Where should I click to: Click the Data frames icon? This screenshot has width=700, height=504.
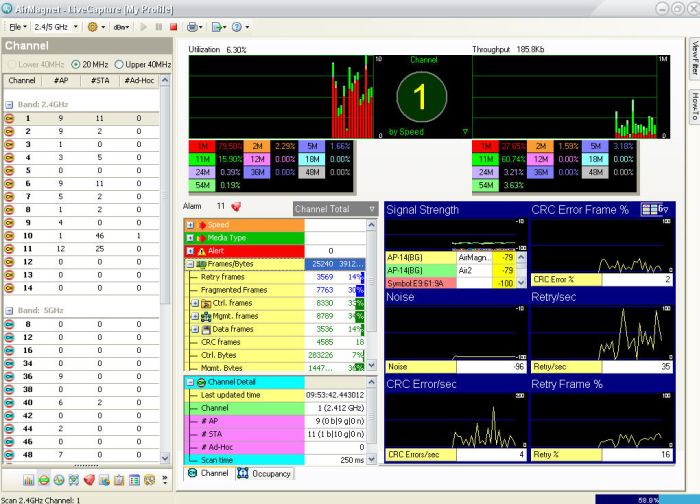pos(206,329)
